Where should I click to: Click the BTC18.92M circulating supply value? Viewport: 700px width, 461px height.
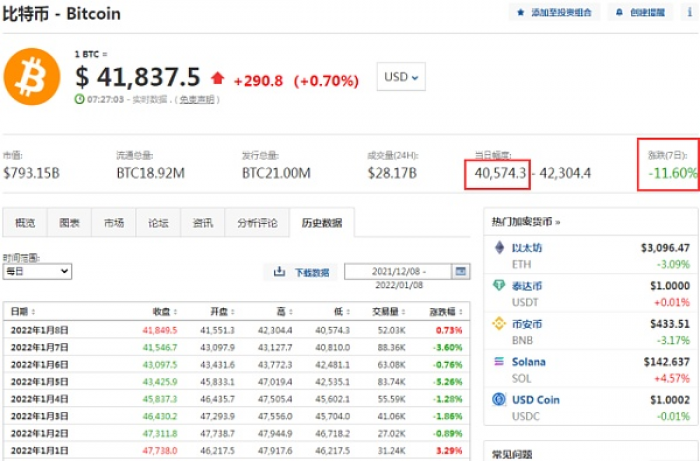point(150,173)
